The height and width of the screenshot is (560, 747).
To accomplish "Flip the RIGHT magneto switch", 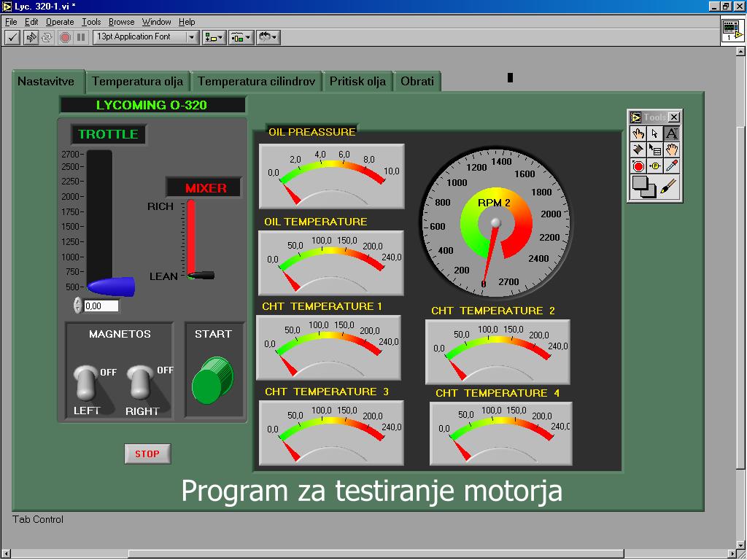I will [139, 382].
